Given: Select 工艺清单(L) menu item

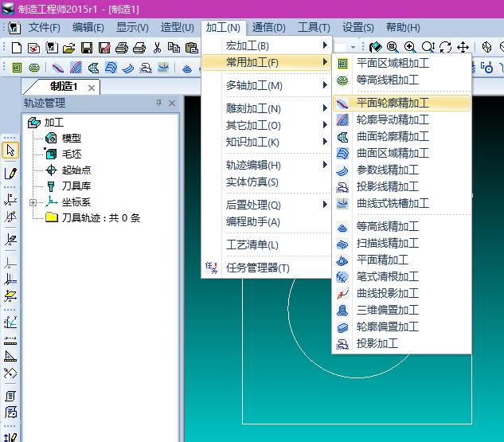Looking at the screenshot, I should 267,244.
